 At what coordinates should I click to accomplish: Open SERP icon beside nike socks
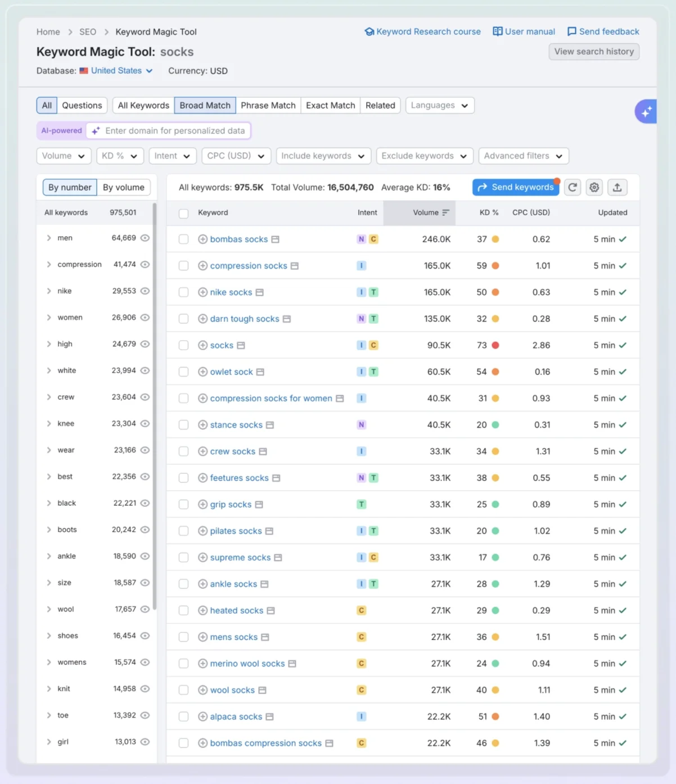coord(260,292)
